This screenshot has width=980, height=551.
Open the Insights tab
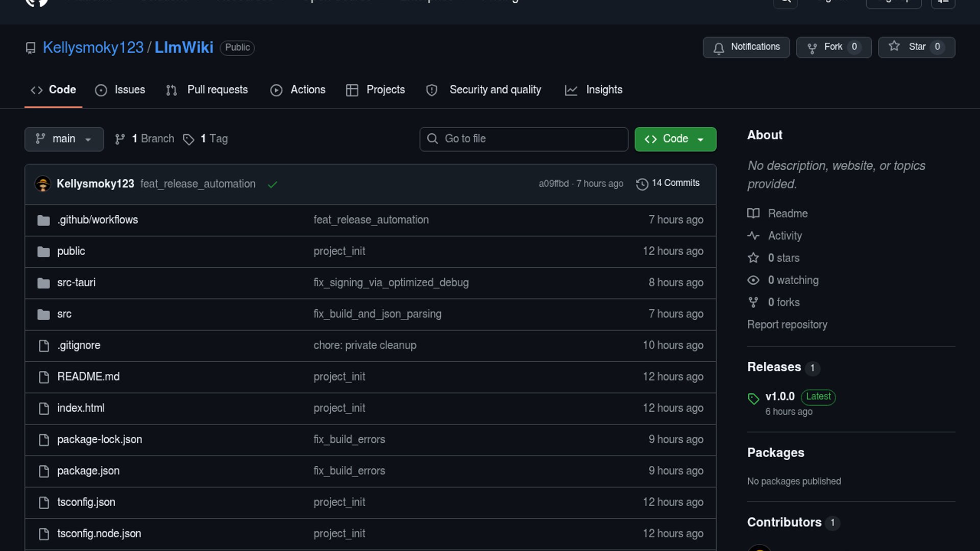tap(594, 90)
